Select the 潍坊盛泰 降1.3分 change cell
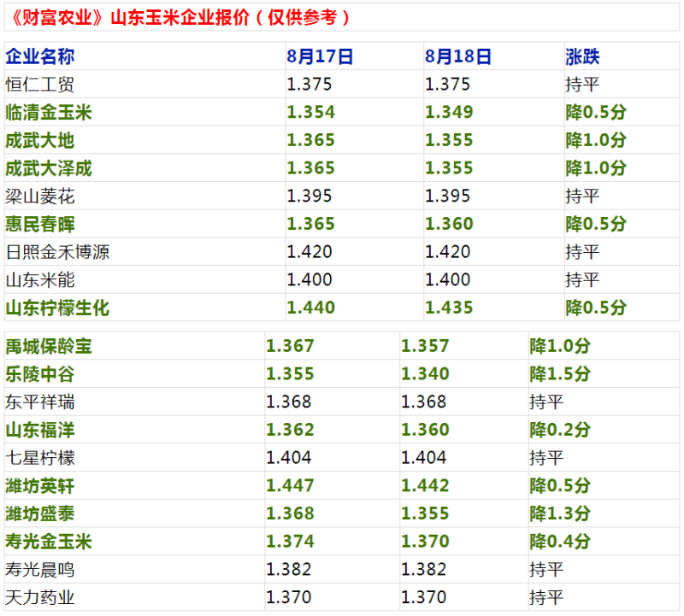 pyautogui.click(x=560, y=513)
